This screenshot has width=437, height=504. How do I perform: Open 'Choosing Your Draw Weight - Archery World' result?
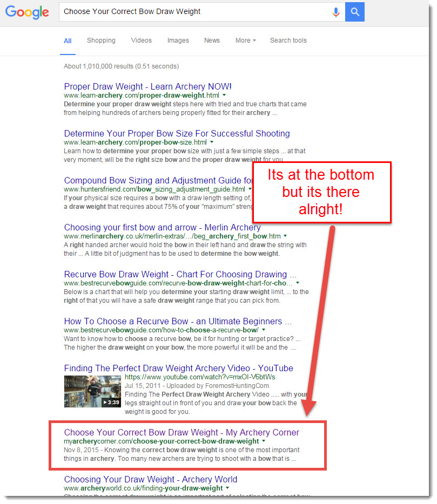pyautogui.click(x=151, y=479)
